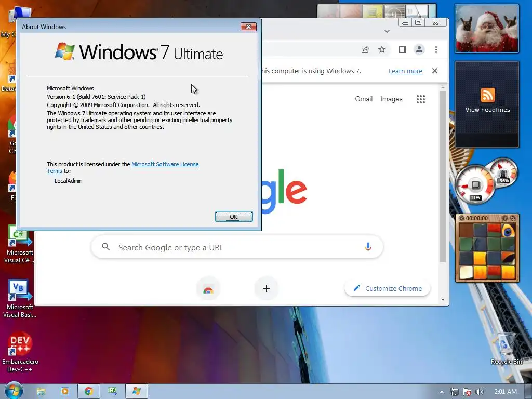Screen dimensions: 532x399
Task: Open Images link on Google page
Action: [x=391, y=99]
